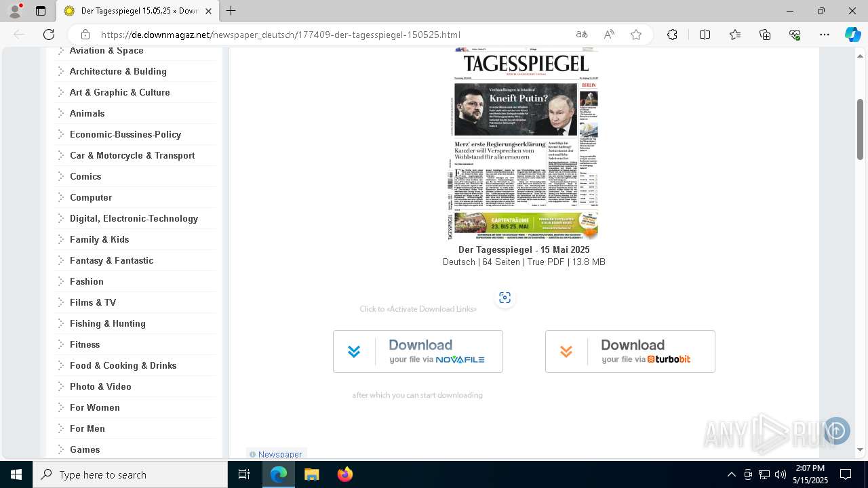
Task: Click the Edge icon on the taskbar
Action: (x=279, y=474)
